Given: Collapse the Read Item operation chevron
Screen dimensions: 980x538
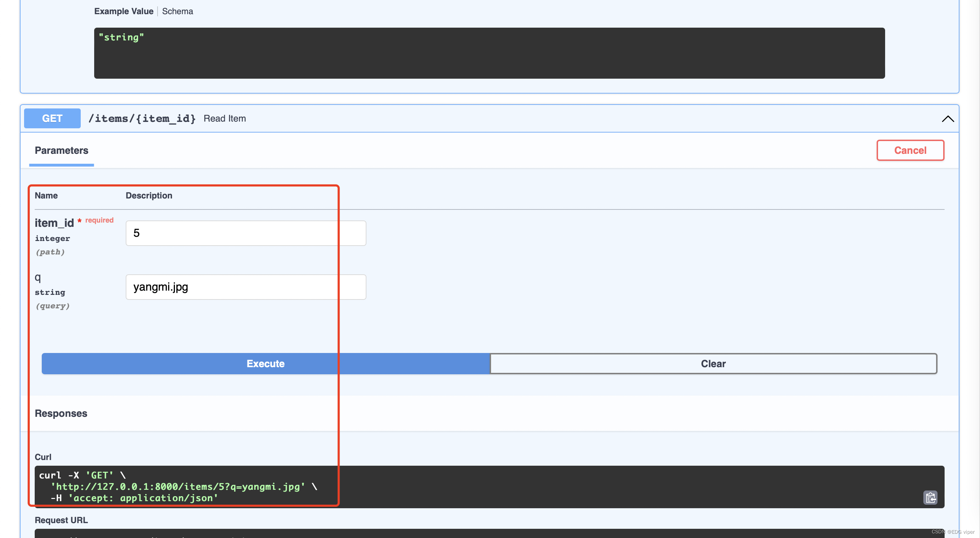Looking at the screenshot, I should (x=947, y=119).
